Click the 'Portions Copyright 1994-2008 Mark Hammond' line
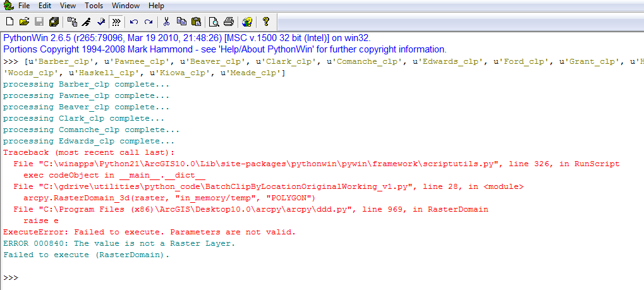The height and width of the screenshot is (290, 644). point(224,50)
